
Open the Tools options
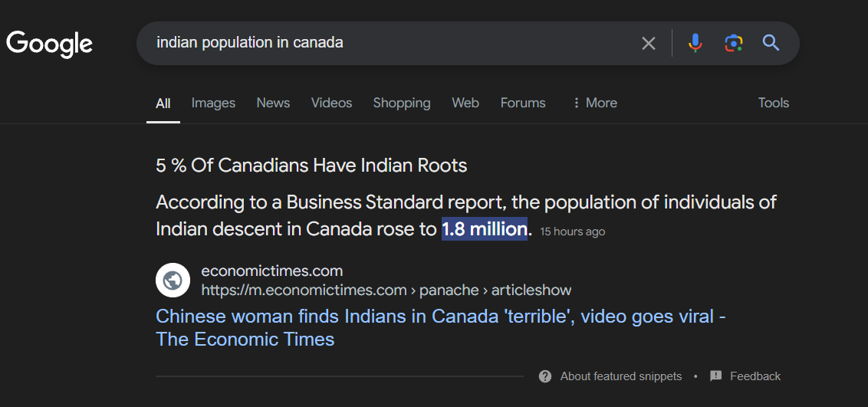pos(774,103)
